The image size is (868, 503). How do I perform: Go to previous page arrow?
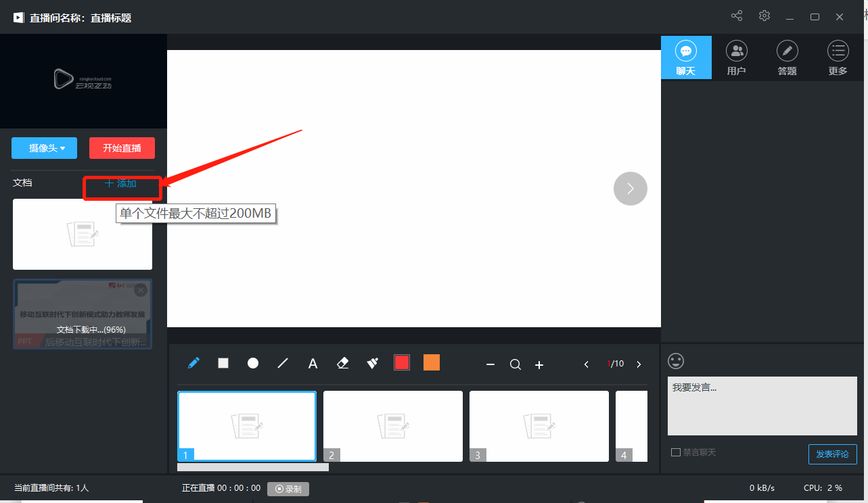pos(587,364)
